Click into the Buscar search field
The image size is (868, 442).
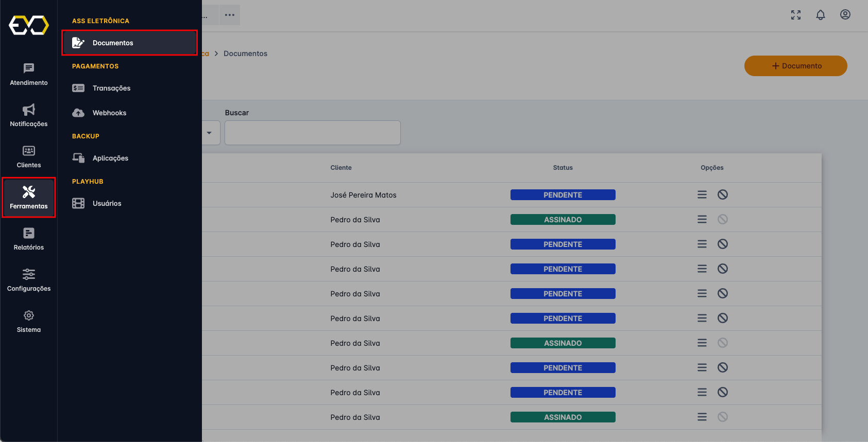[312, 133]
